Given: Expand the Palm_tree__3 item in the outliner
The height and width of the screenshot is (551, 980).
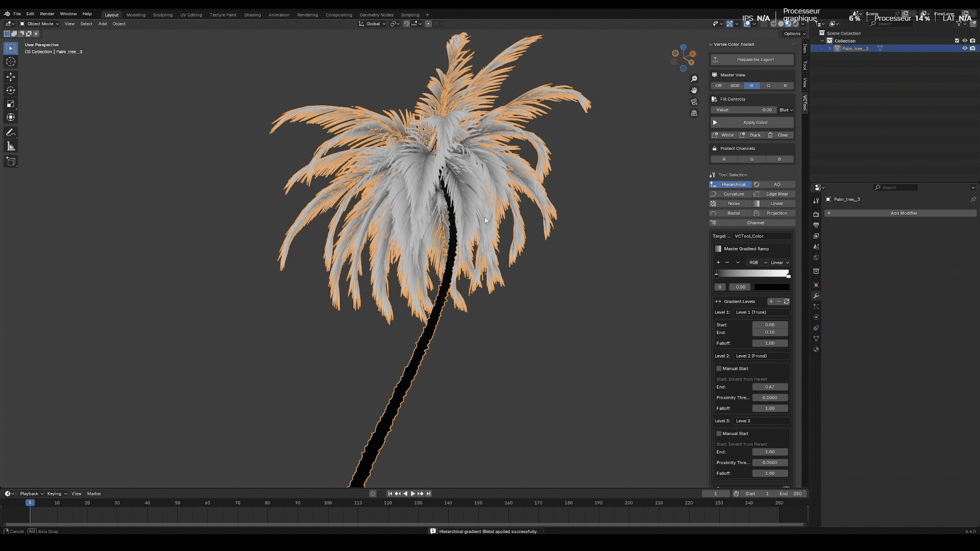Looking at the screenshot, I should (829, 48).
